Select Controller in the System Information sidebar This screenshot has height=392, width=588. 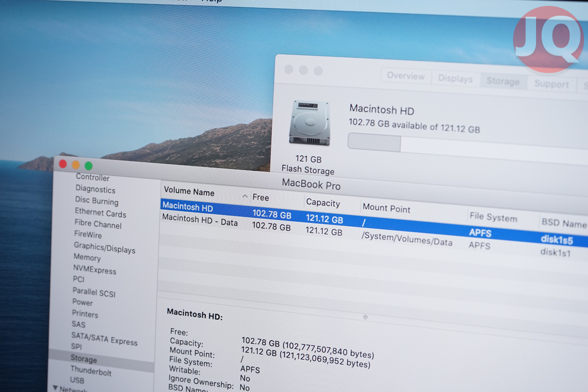pyautogui.click(x=93, y=177)
